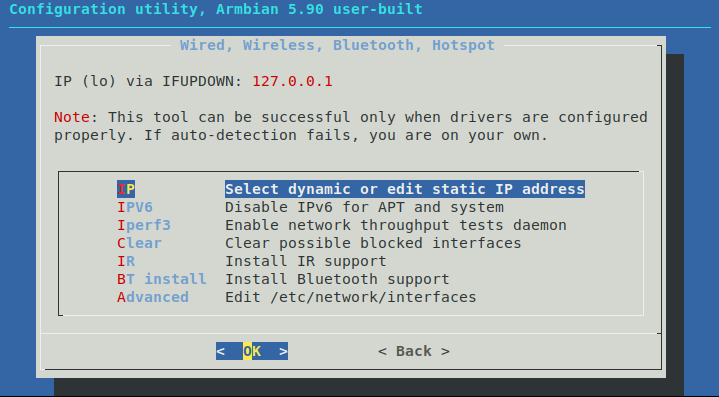Click the red Note label
The width and height of the screenshot is (719, 397).
pyautogui.click(x=72, y=117)
